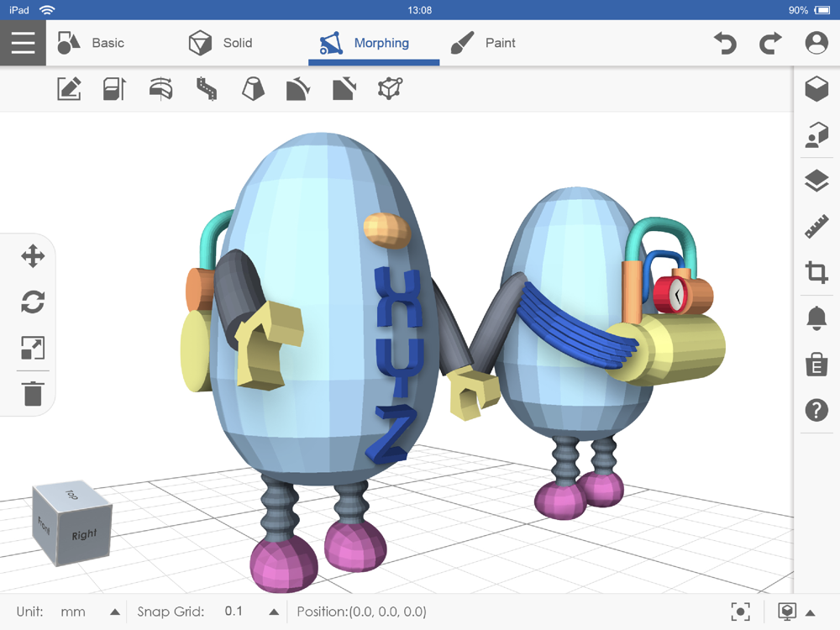
Task: Open the user account profile
Action: (816, 43)
